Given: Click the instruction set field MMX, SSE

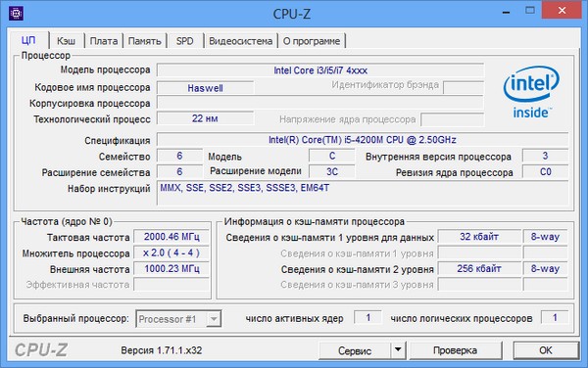Looking at the screenshot, I should pyautogui.click(x=363, y=193).
